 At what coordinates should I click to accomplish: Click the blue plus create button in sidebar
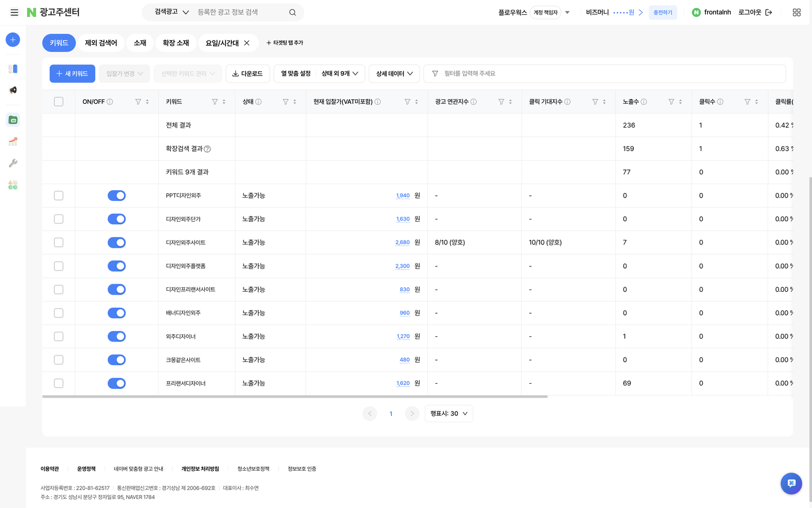pos(13,40)
